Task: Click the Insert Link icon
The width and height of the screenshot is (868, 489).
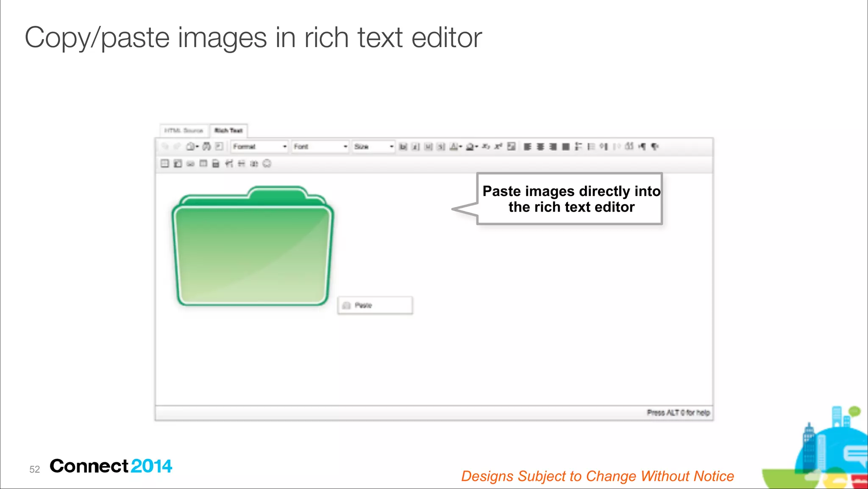Action: 190,164
